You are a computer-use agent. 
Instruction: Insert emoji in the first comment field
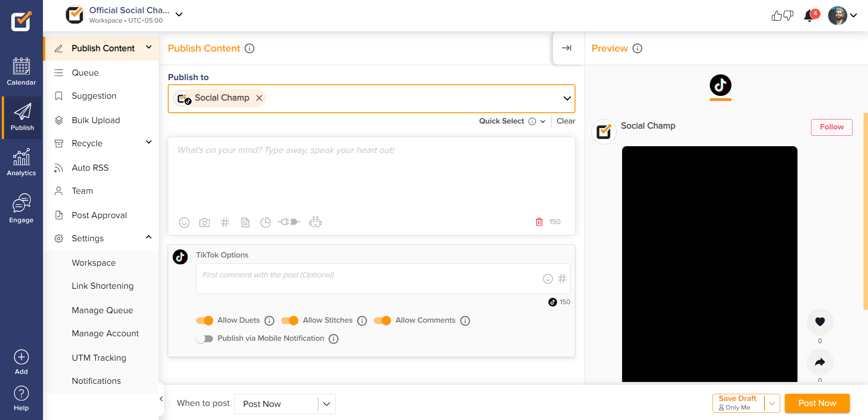pyautogui.click(x=548, y=279)
